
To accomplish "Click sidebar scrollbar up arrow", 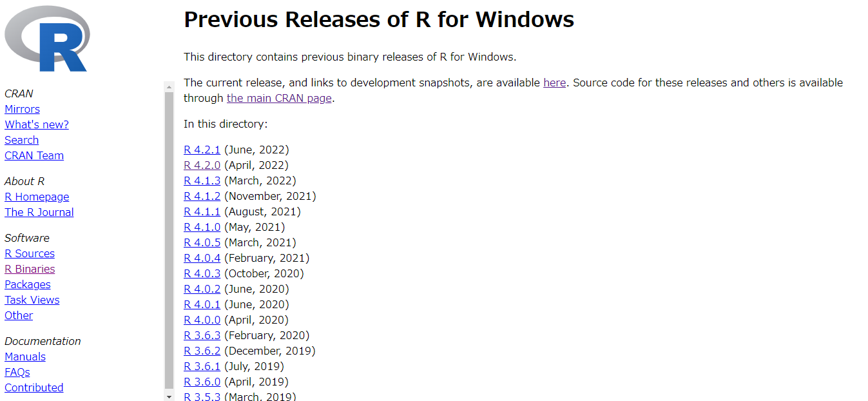I will click(169, 86).
